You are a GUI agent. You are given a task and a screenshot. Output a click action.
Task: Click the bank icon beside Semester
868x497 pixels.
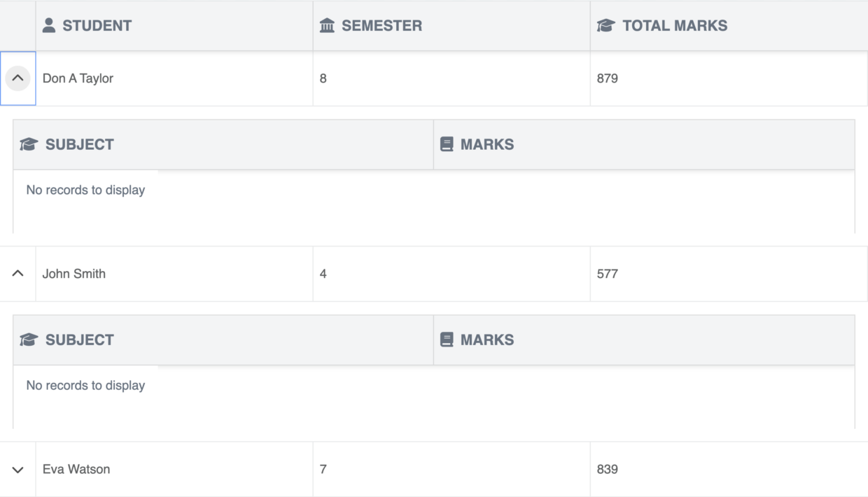pos(327,26)
